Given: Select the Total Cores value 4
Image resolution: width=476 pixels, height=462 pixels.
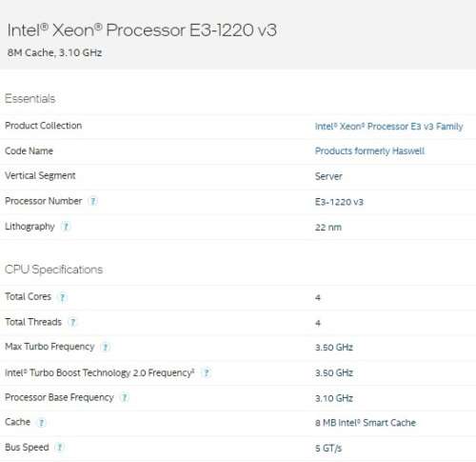Looking at the screenshot, I should (x=318, y=297).
